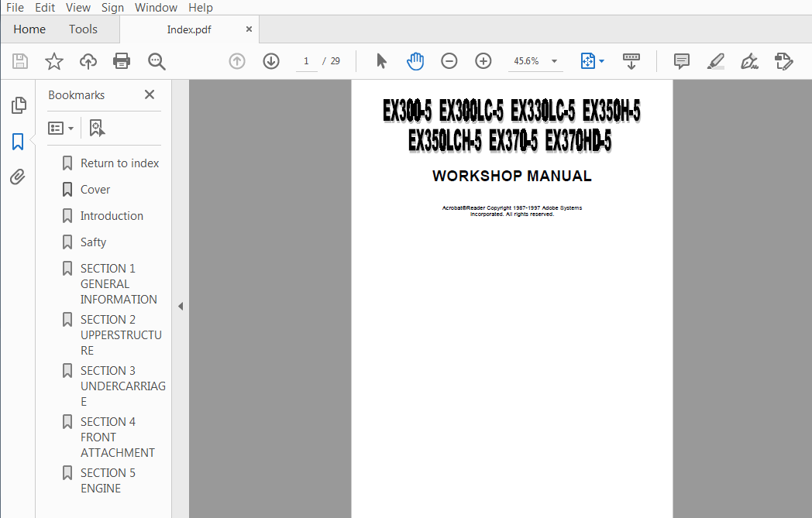Open the View menu
Screen dimensions: 812x518
pyautogui.click(x=78, y=8)
